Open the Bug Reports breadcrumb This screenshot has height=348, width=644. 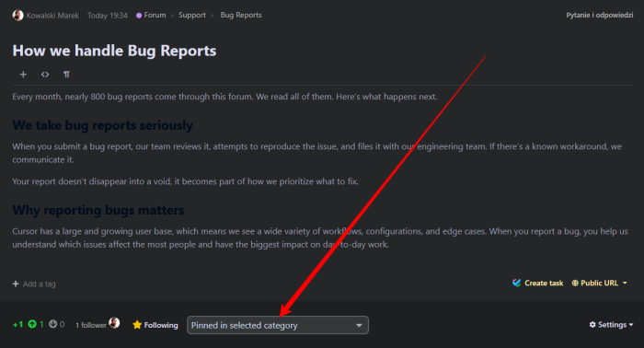pyautogui.click(x=241, y=16)
